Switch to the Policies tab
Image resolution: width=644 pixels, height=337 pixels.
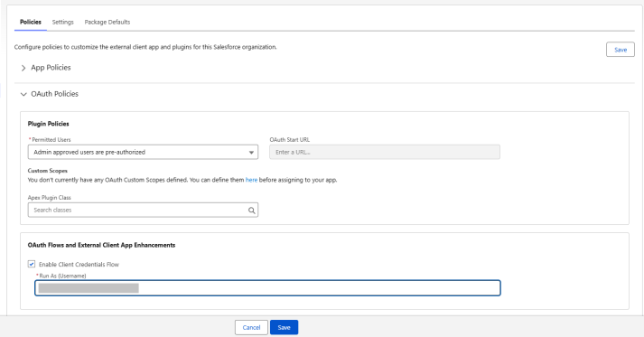coord(31,23)
